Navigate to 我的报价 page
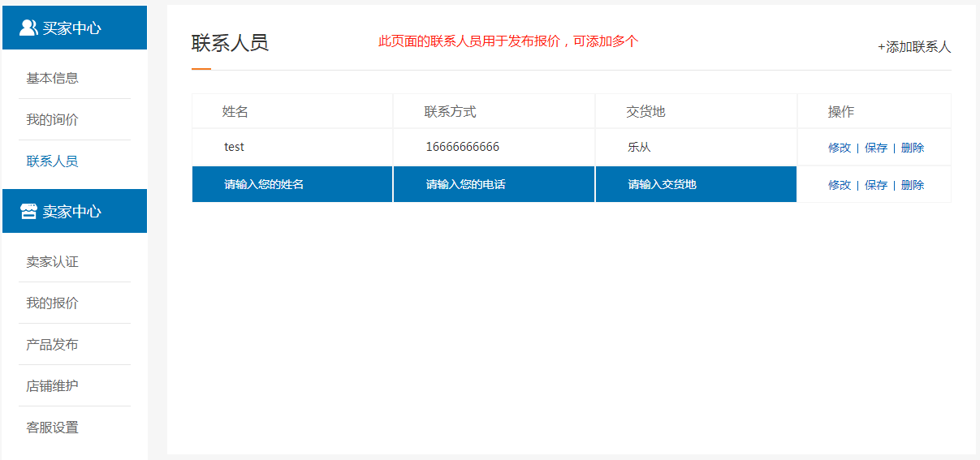This screenshot has height=460, width=980. pyautogui.click(x=52, y=303)
